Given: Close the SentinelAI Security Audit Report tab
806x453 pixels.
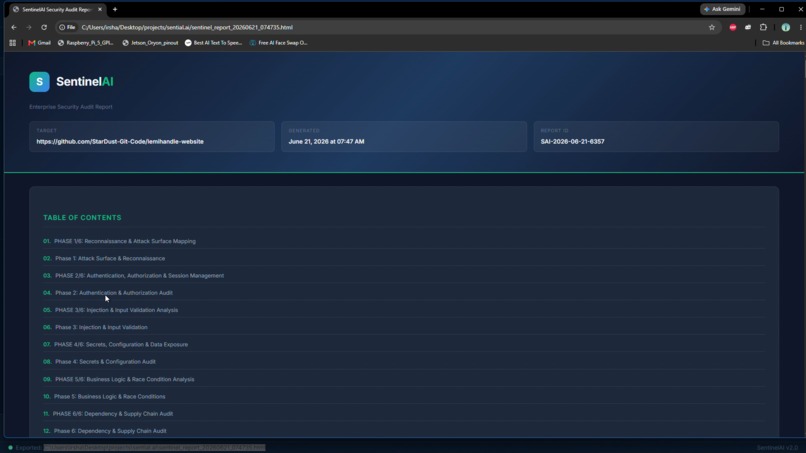Looking at the screenshot, I should [x=100, y=9].
